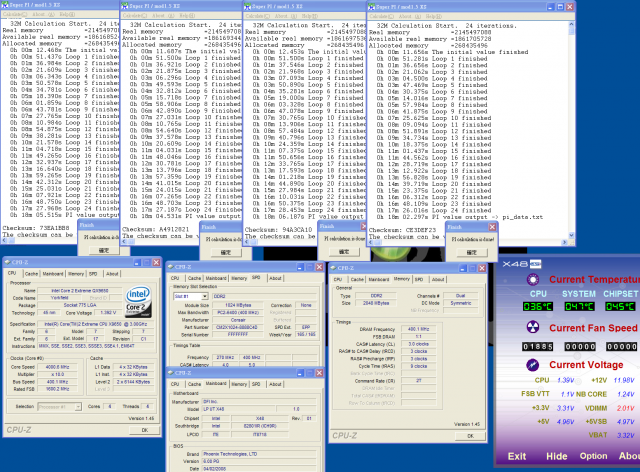Select the Cache tab in the CPU-Z SPD window

(194, 278)
